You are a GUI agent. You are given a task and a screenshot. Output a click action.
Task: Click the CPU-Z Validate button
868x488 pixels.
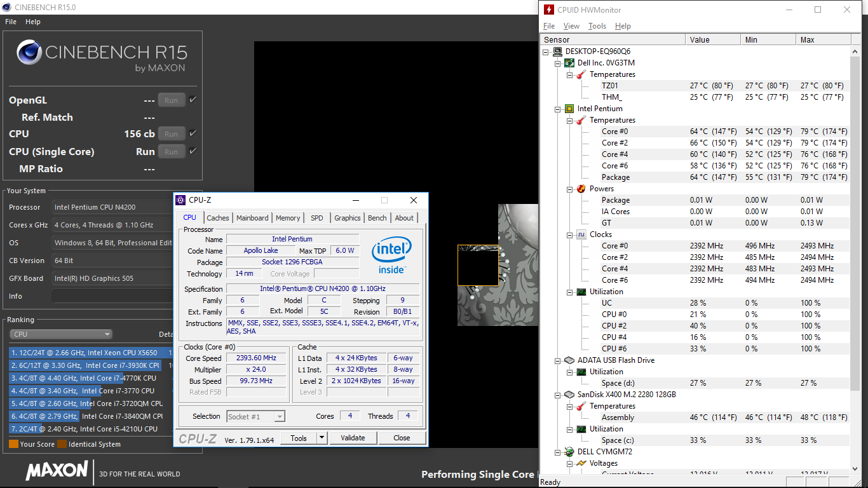pos(353,438)
